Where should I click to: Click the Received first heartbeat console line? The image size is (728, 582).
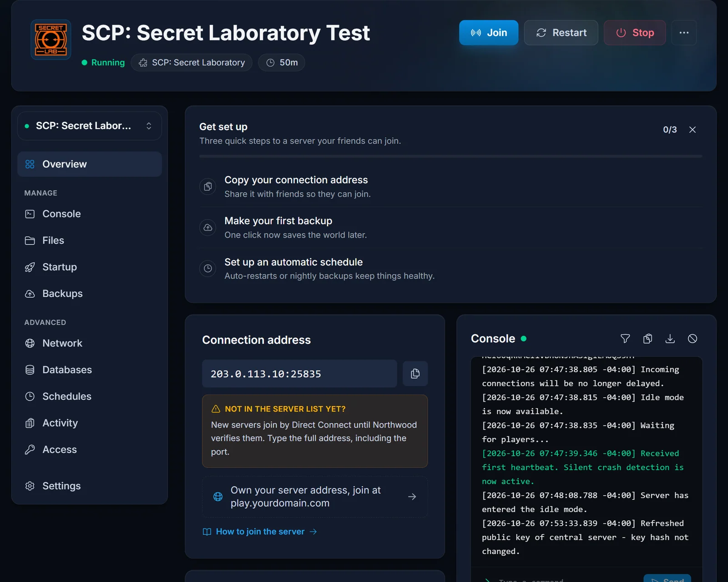(583, 467)
